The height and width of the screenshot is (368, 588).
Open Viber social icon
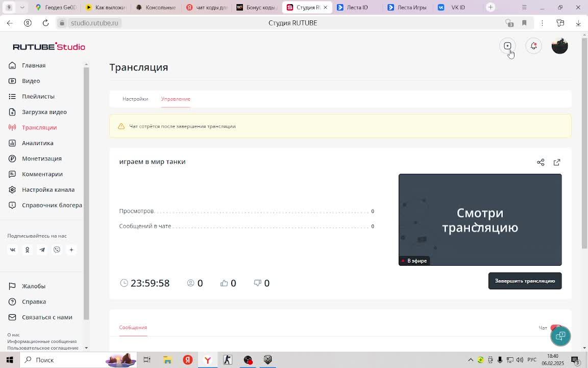(x=57, y=250)
